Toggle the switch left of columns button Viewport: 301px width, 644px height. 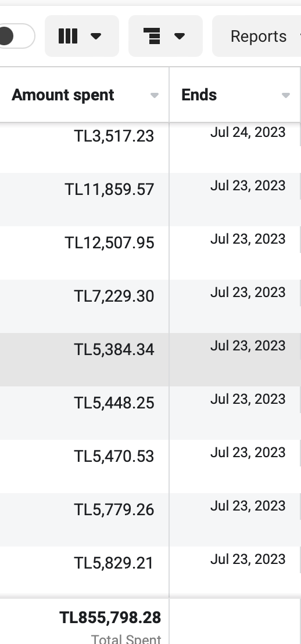pyautogui.click(x=16, y=36)
